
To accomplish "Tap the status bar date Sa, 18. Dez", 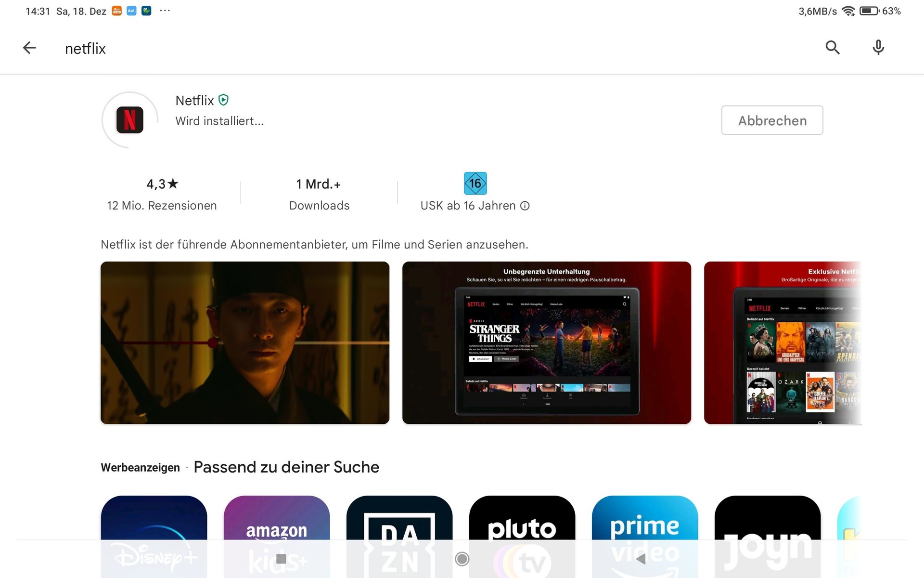I will (x=81, y=11).
